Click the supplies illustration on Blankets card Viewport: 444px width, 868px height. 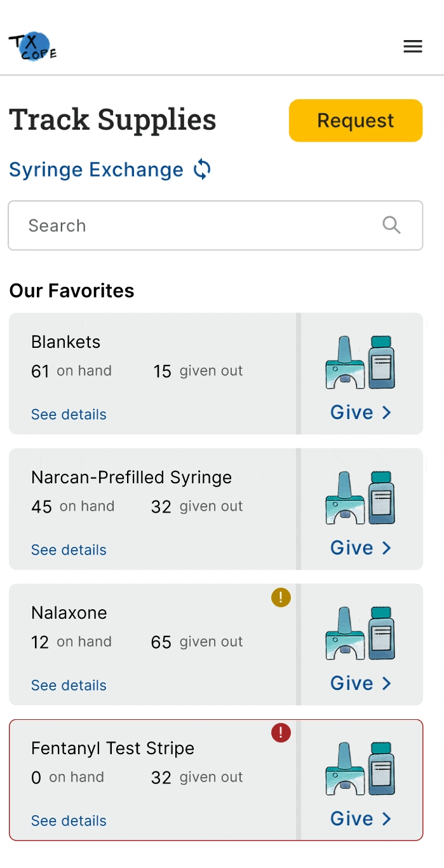pyautogui.click(x=360, y=362)
